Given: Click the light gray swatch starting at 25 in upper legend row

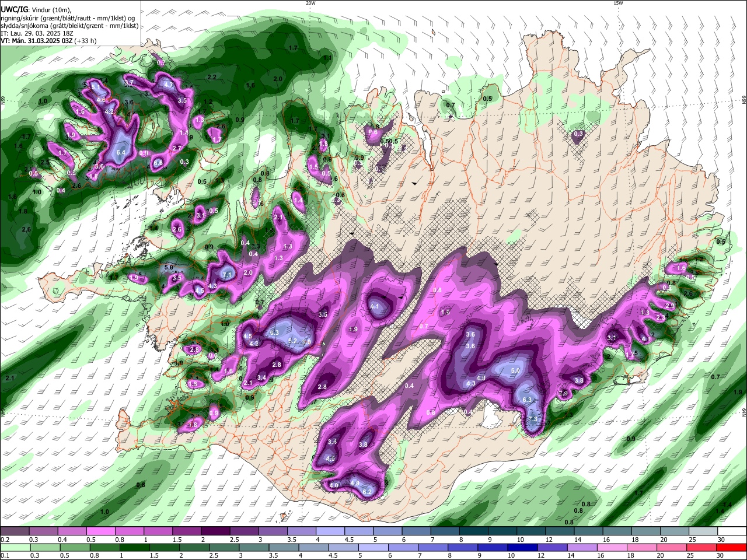Looking at the screenshot, I should [x=703, y=531].
